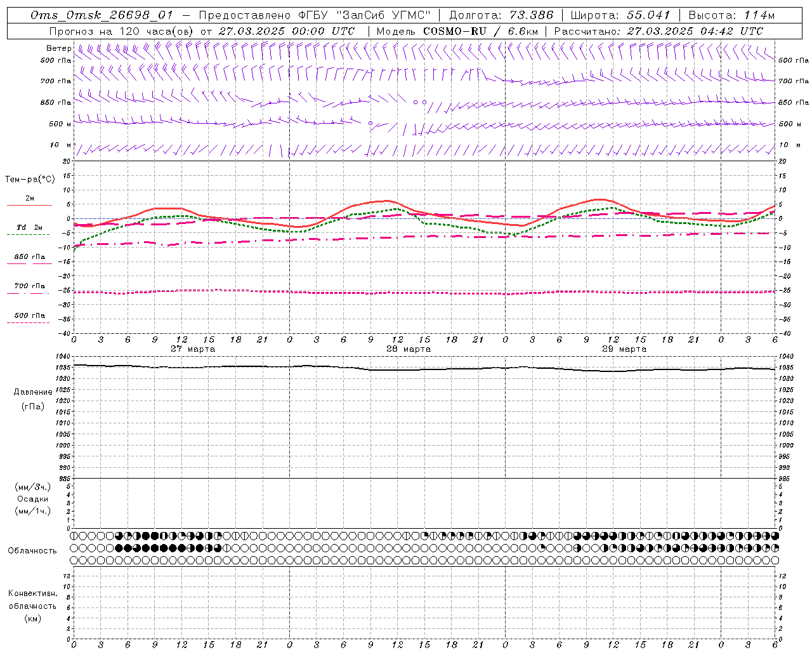Select the elevation text Высота: 114м
812x650 pixels.
click(731, 15)
